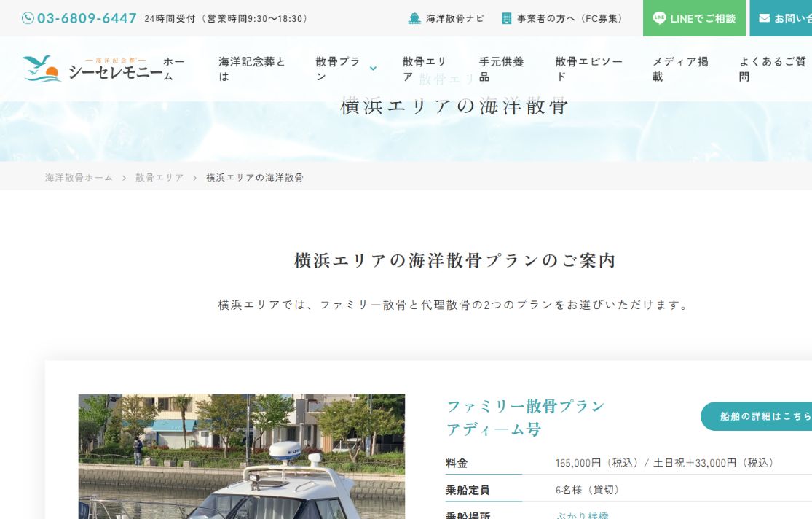Viewport: 812px width, 519px height.
Task: Click the 乗船定員 row label
Action: coord(468,490)
